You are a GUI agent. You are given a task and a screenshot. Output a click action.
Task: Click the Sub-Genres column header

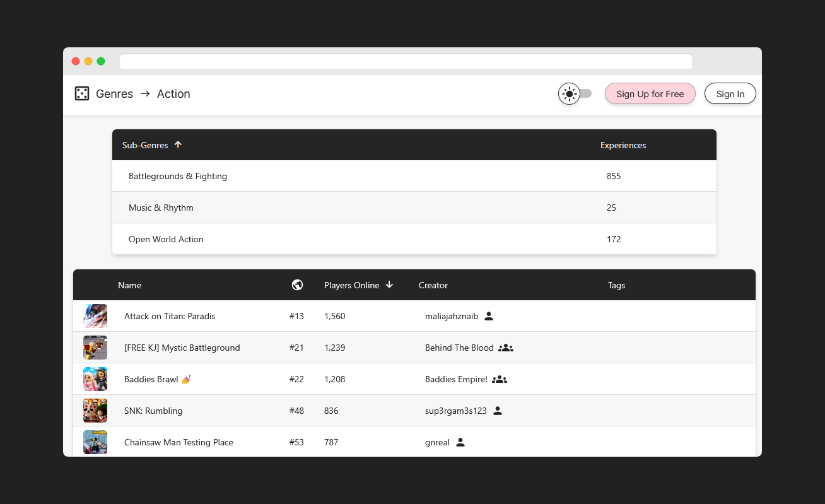pyautogui.click(x=145, y=145)
